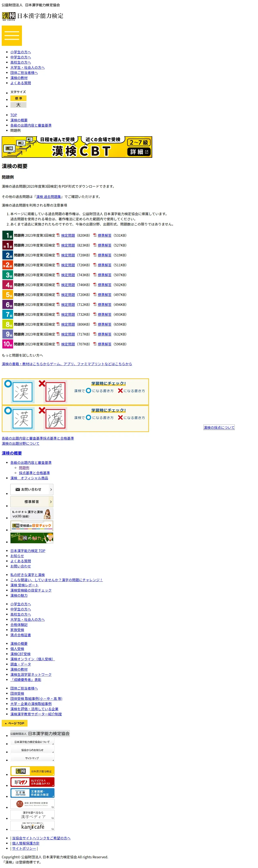Image resolution: width=258 pixels, height=868 pixels.
Task: Click the 準1級 grade badge icon
Action: pos(7,245)
